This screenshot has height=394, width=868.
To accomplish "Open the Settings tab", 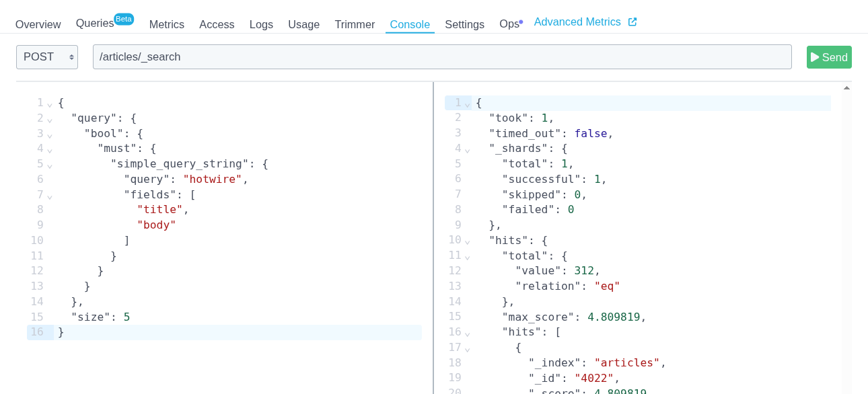I will (x=464, y=24).
